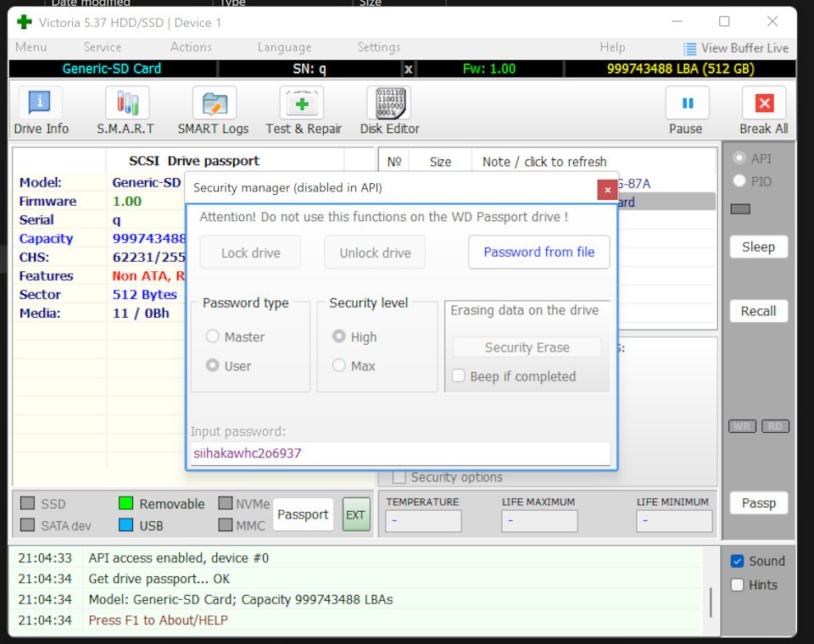Click the x next to the serial number
The height and width of the screenshot is (644, 814).
[x=409, y=69]
